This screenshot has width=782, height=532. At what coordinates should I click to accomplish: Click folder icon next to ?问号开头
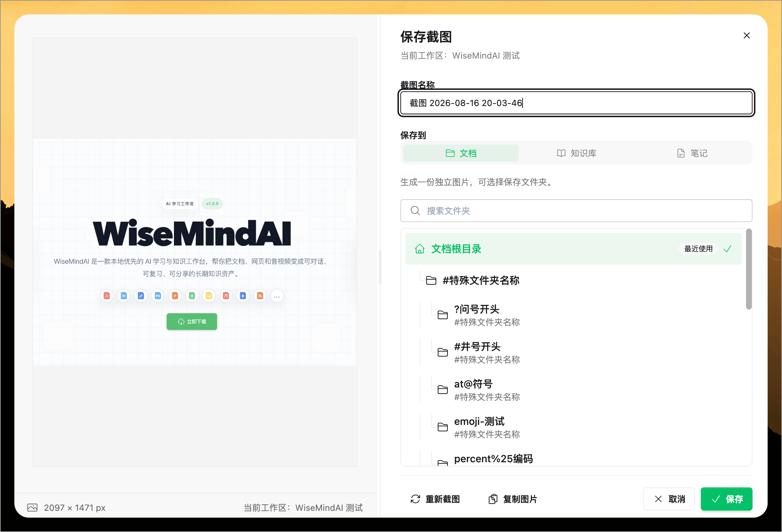[443, 315]
